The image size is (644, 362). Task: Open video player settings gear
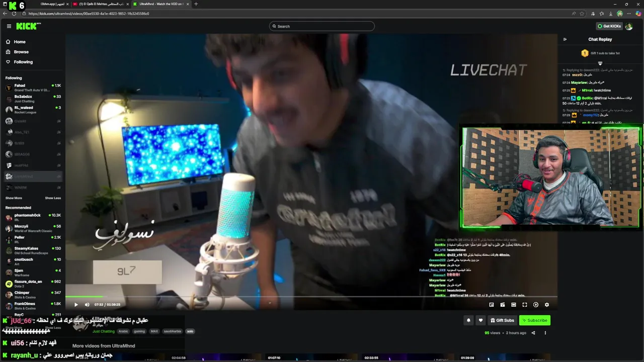(x=547, y=305)
